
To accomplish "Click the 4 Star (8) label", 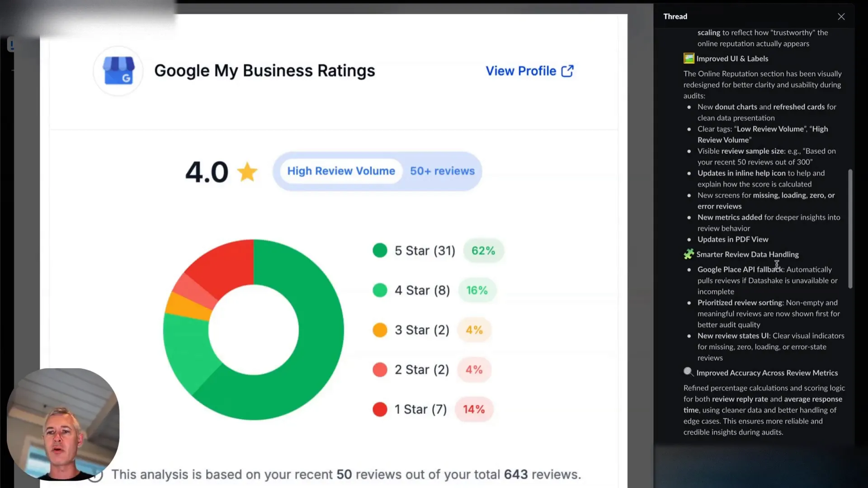I will pos(422,291).
